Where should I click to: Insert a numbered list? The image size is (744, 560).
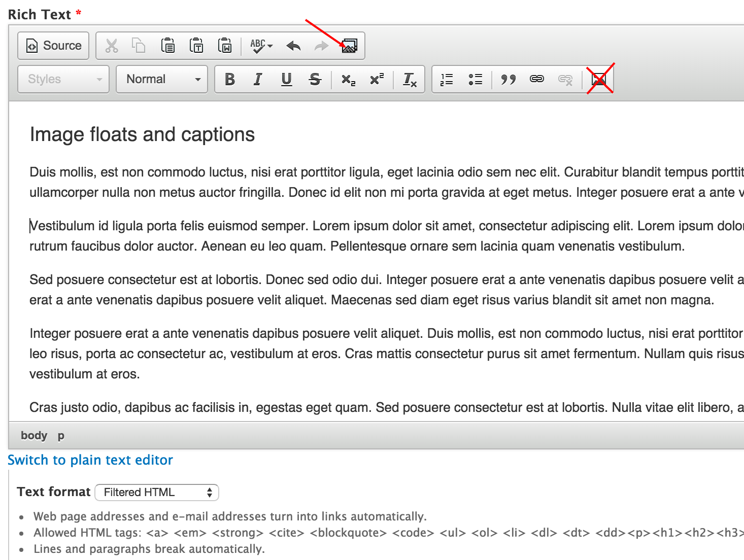[447, 79]
